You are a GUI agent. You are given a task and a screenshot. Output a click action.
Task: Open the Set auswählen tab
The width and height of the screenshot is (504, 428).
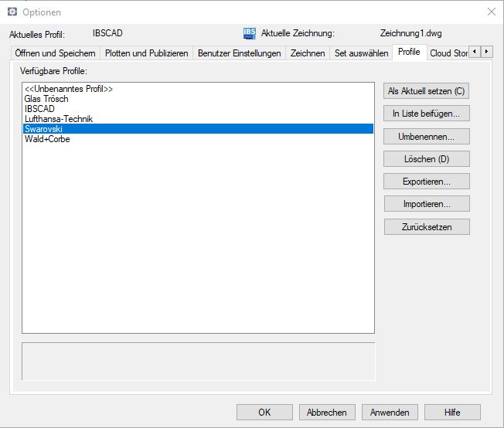coord(361,53)
